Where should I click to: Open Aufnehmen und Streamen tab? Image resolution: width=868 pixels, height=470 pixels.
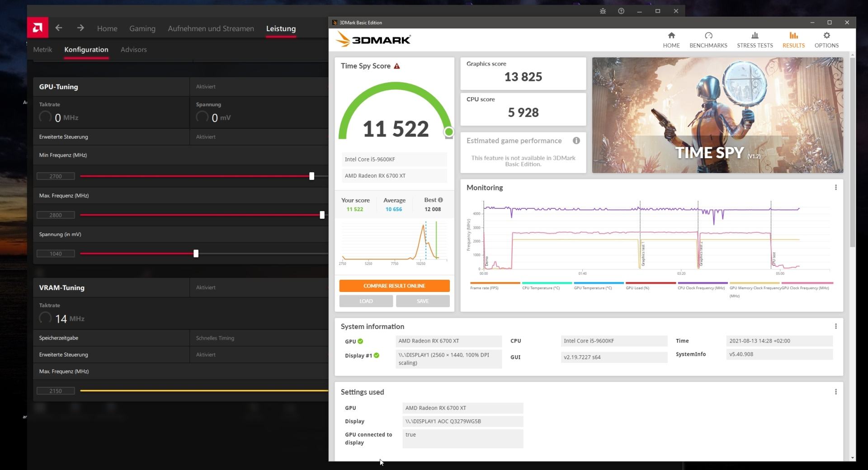tap(211, 28)
